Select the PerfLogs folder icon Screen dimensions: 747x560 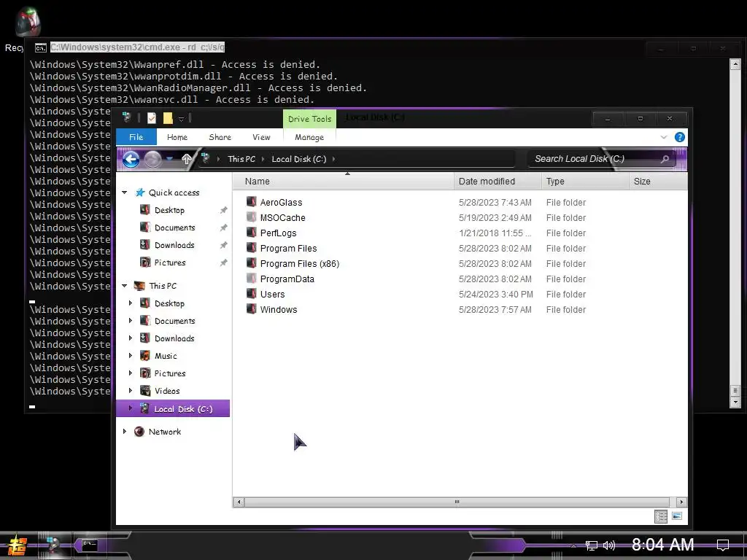[252, 233]
